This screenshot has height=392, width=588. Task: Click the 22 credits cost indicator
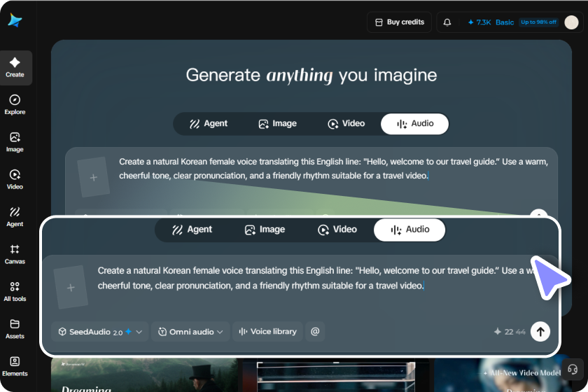pyautogui.click(x=510, y=332)
